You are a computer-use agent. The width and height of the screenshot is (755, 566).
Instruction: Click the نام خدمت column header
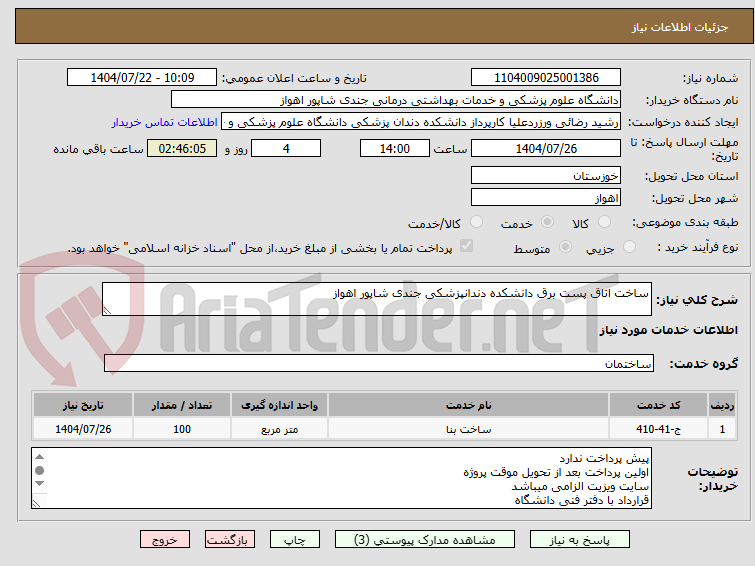coord(469,405)
